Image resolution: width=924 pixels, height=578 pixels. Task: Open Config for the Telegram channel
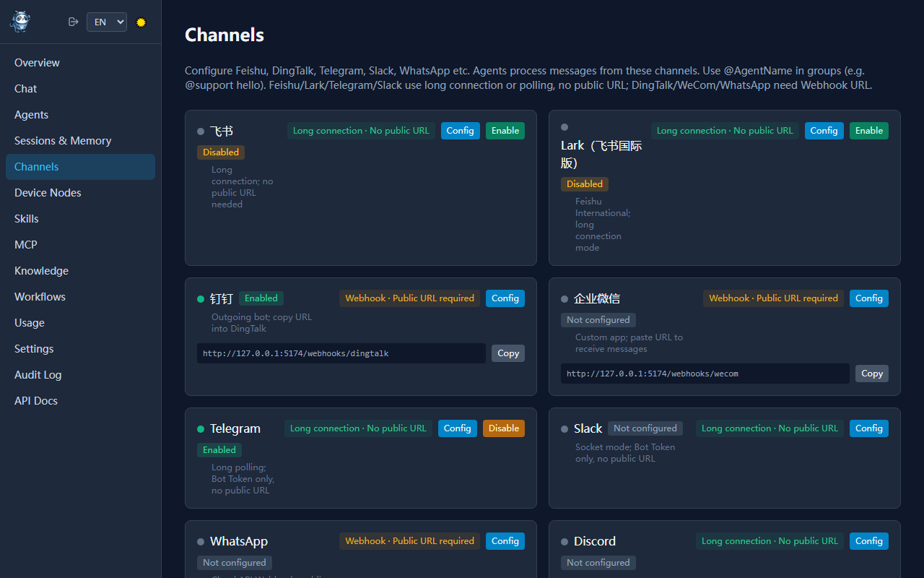tap(458, 428)
